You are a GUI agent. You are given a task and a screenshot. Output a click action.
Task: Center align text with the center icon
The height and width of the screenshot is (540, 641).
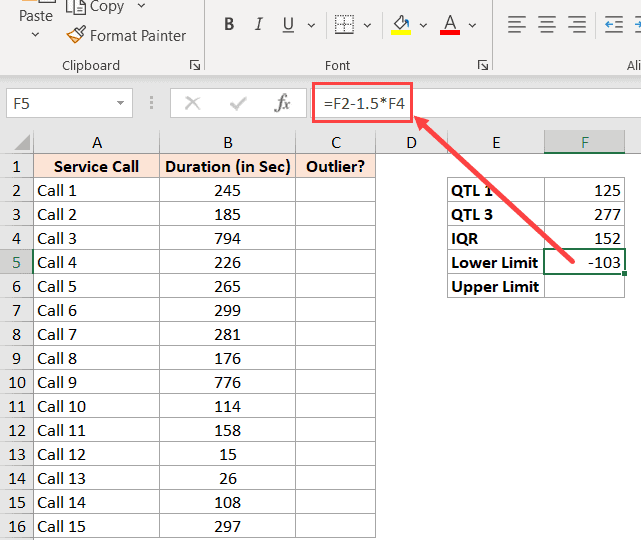point(547,25)
